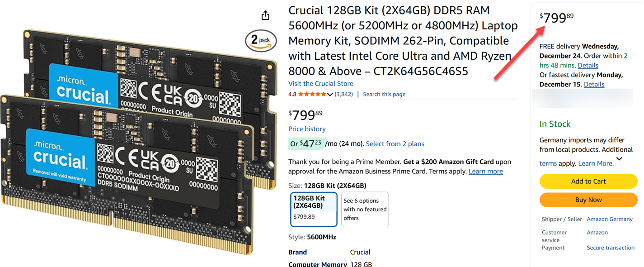Open Details for Wednesday free delivery

(588, 65)
